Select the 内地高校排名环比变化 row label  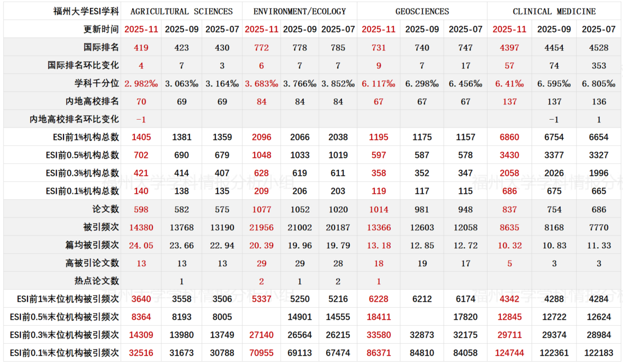(74, 119)
